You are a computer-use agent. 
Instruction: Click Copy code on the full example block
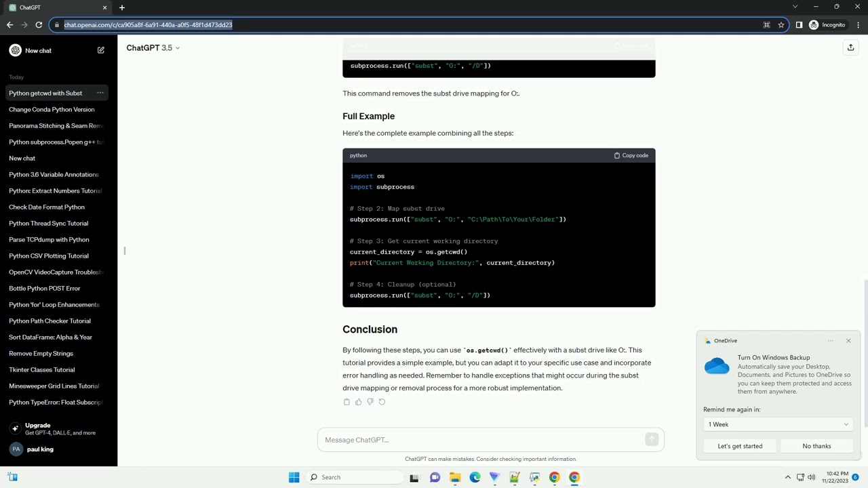[631, 155]
